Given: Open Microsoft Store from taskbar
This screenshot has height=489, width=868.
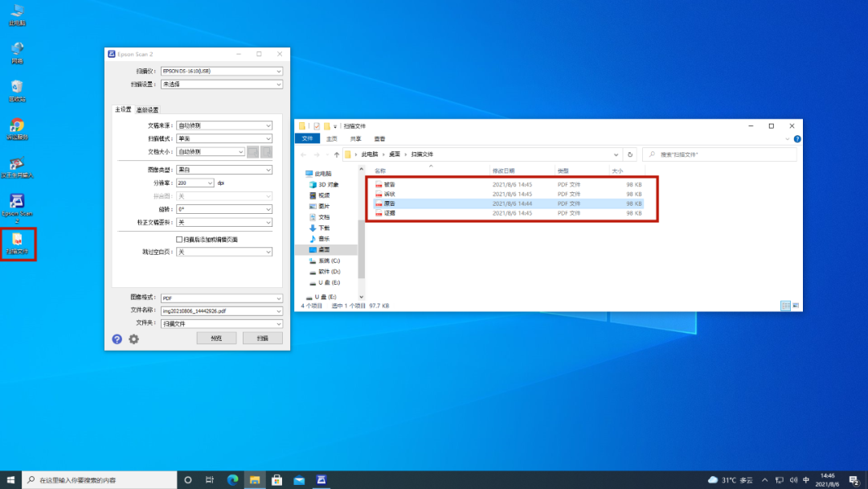Looking at the screenshot, I should pyautogui.click(x=276, y=479).
